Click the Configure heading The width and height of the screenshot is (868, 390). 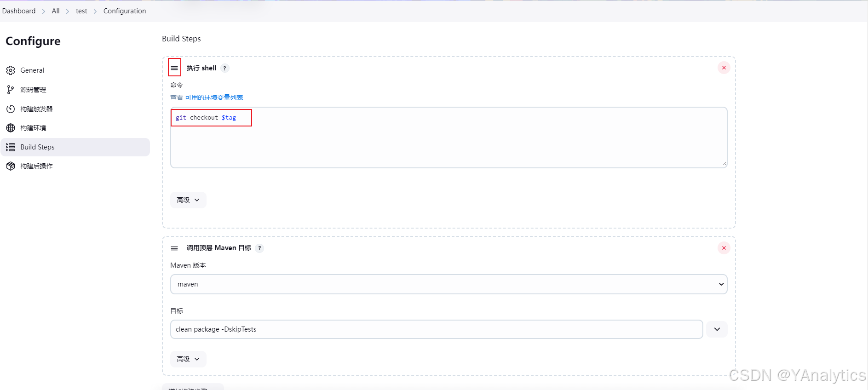click(x=33, y=41)
